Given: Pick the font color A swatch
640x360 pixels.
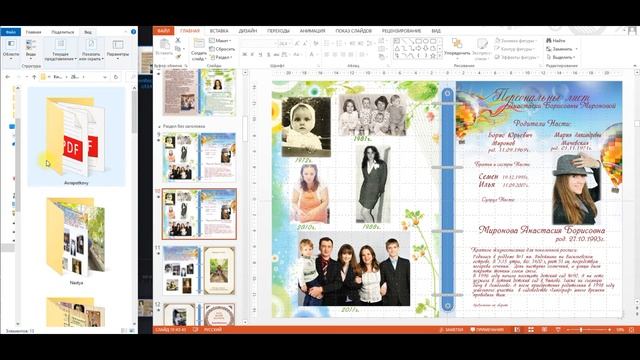Looking at the screenshot, I should [311, 54].
